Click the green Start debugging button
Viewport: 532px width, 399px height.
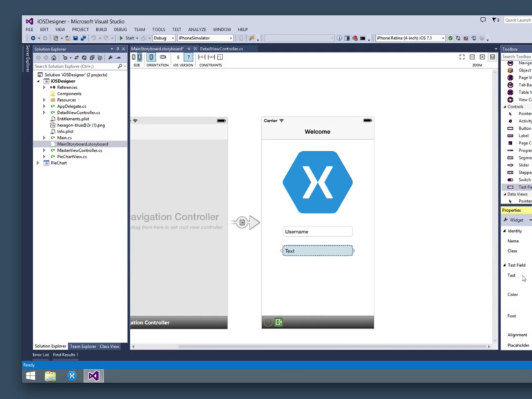[x=121, y=38]
